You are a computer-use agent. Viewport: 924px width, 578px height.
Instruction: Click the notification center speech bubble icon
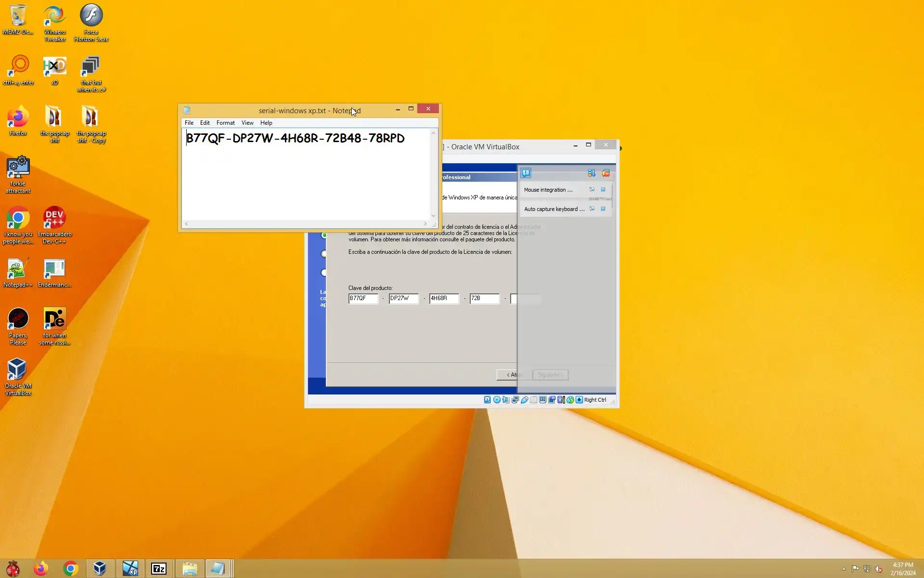526,173
